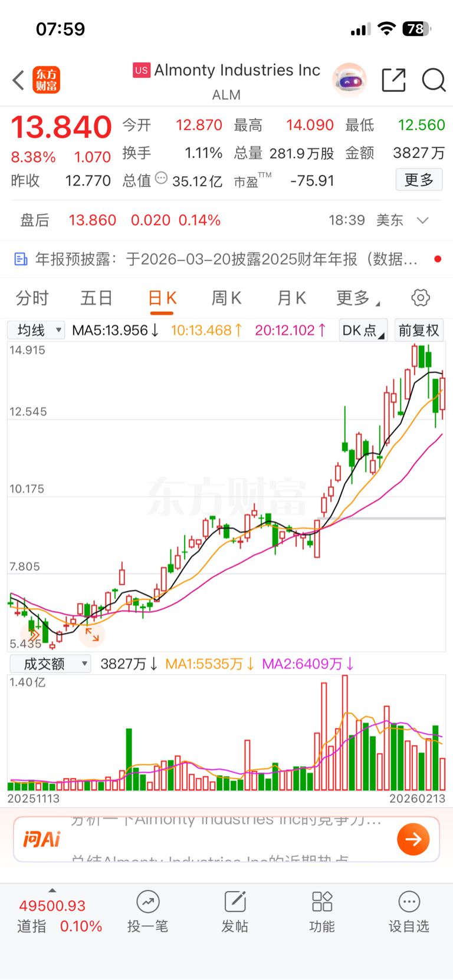Tap the volume bar chart

(226, 732)
